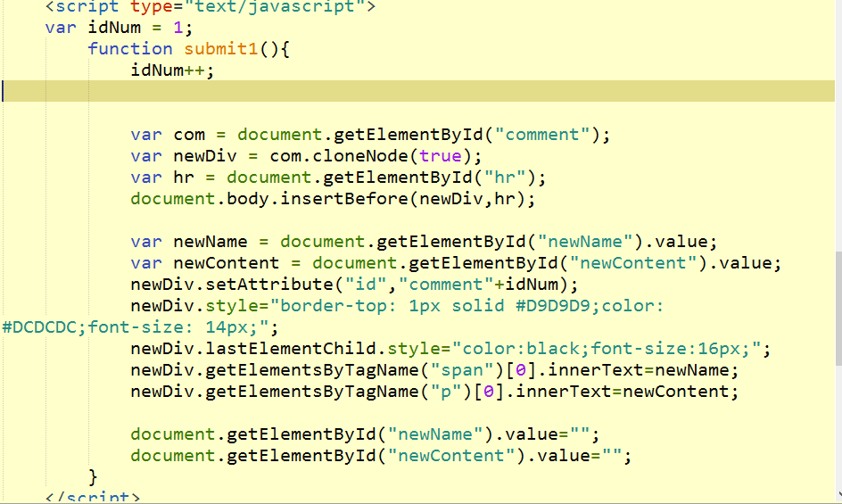
Task: Click the string "span" in getElementsByTagName
Action: click(x=462, y=370)
